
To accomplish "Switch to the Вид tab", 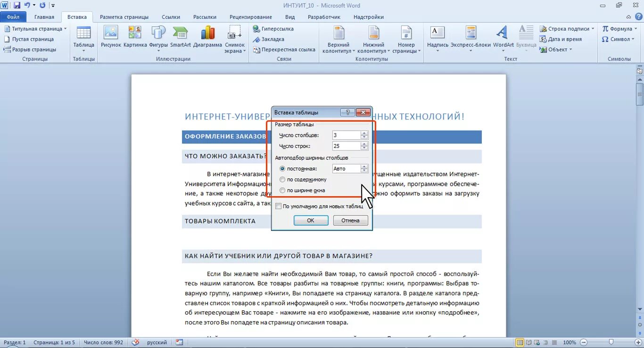I will [290, 17].
